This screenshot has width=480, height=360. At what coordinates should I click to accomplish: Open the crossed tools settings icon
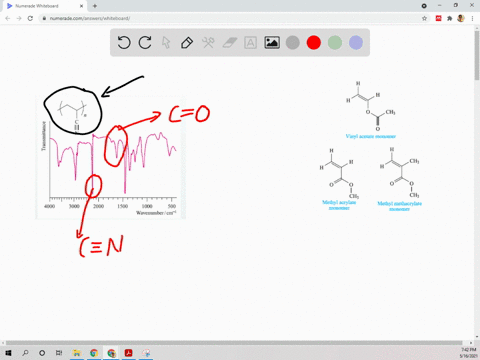tap(208, 43)
